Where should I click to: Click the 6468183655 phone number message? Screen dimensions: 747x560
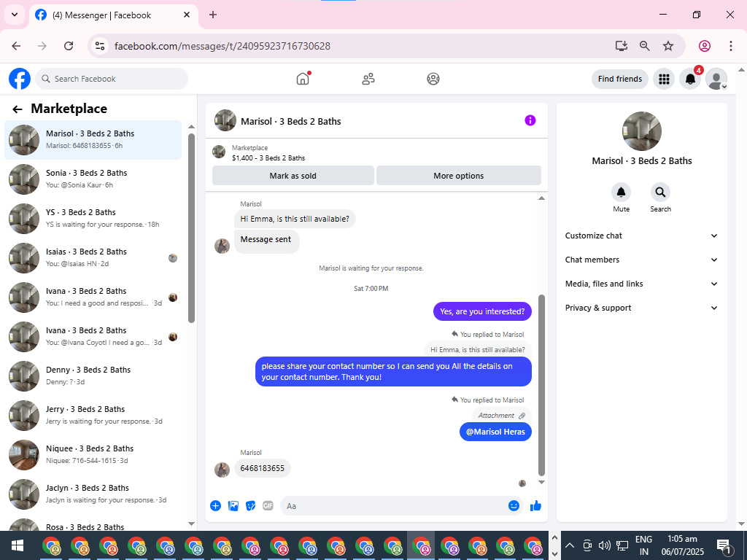263,468
